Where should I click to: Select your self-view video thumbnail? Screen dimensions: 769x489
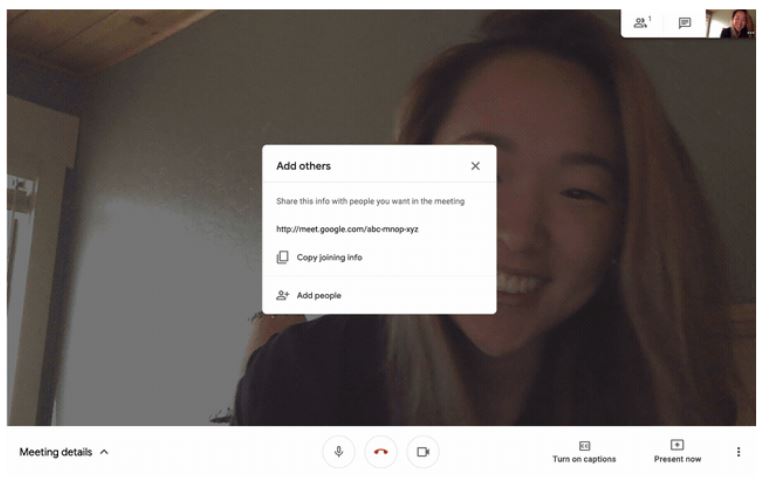(731, 24)
